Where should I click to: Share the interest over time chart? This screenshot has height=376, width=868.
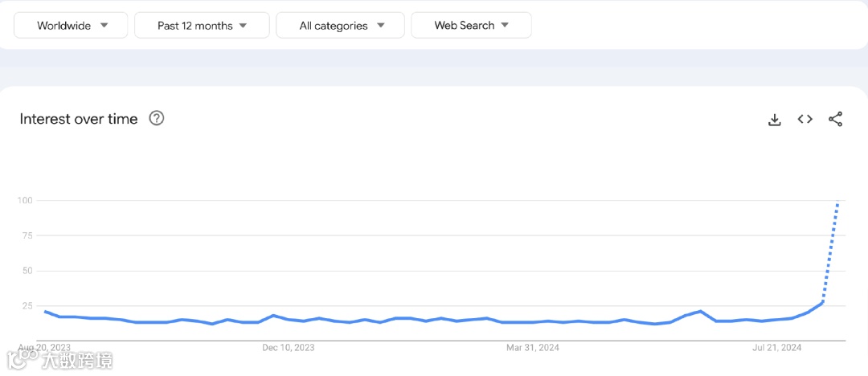tap(835, 119)
